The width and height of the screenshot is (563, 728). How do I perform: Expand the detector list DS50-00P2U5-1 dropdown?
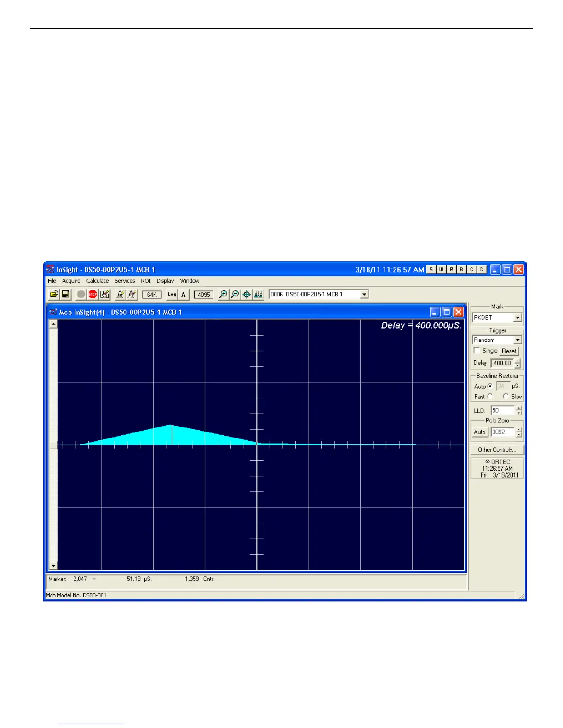coord(364,294)
